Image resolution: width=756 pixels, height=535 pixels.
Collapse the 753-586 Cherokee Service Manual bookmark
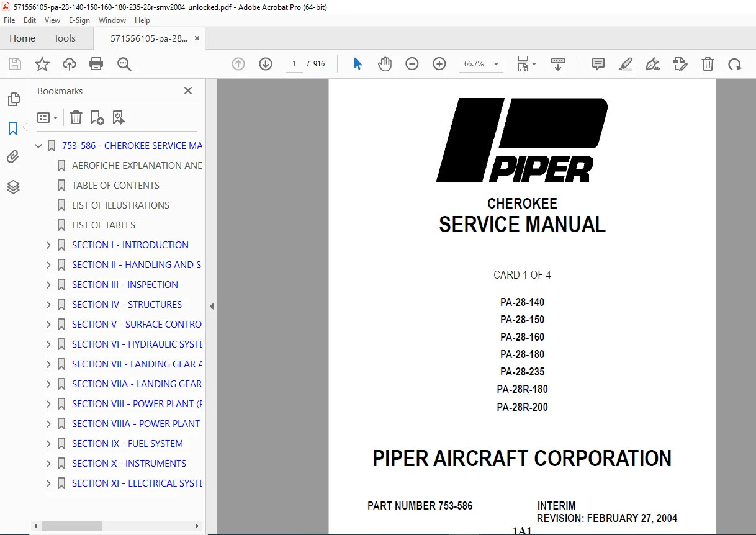point(38,146)
